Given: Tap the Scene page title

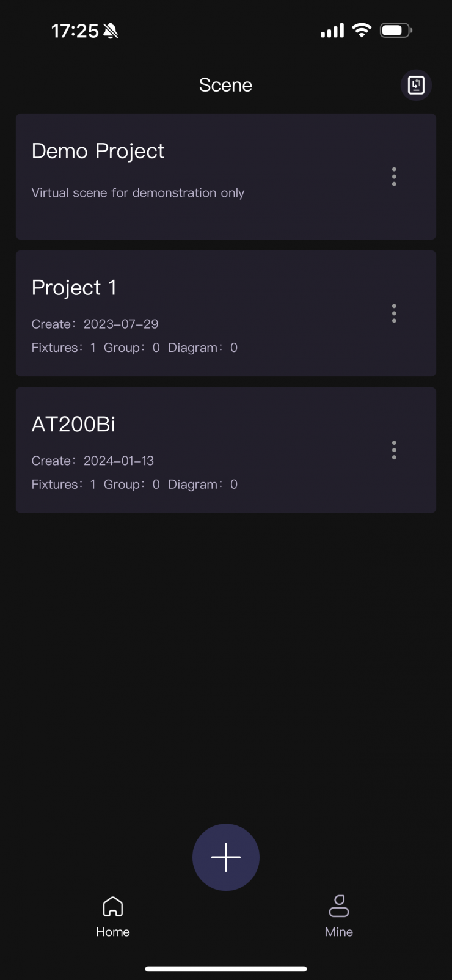Looking at the screenshot, I should click(225, 85).
